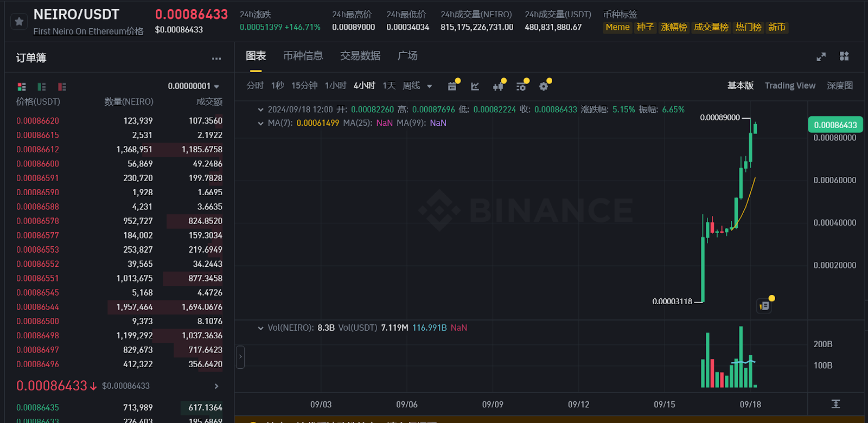
Task: Collapse the MA indicator row
Action: pyautogui.click(x=261, y=123)
